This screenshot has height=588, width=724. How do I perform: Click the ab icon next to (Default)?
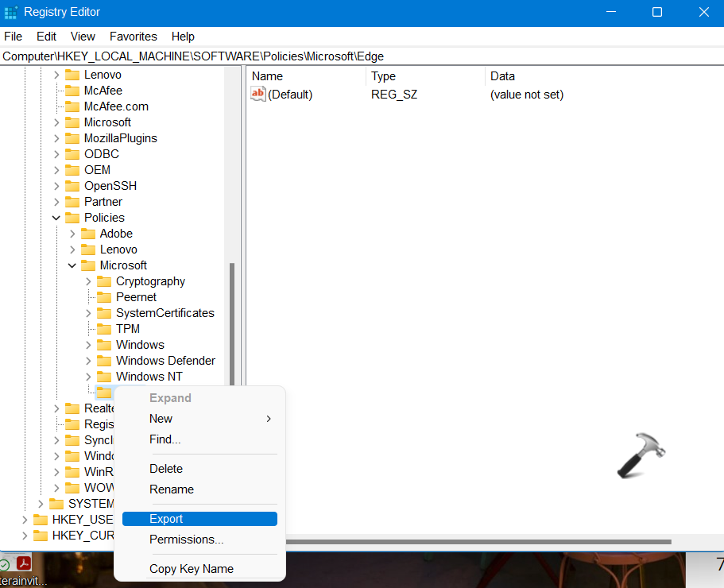(257, 94)
